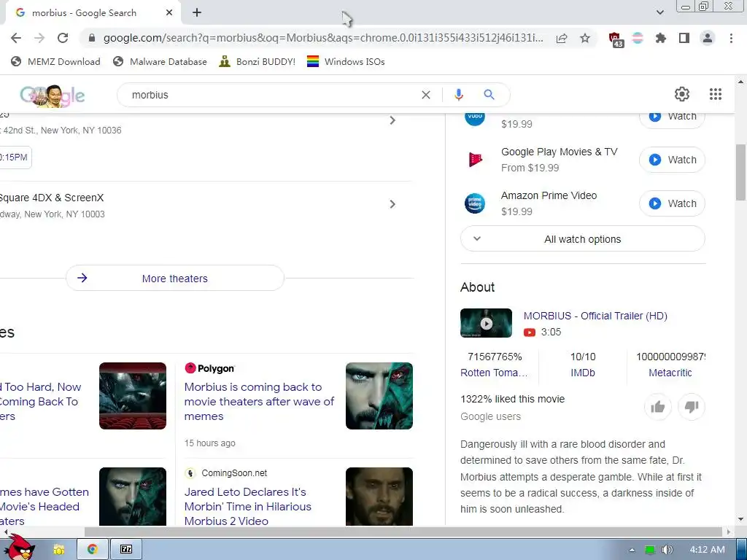The height and width of the screenshot is (560, 747).
Task: Click the Polygon article thumbnail image
Action: tap(379, 396)
